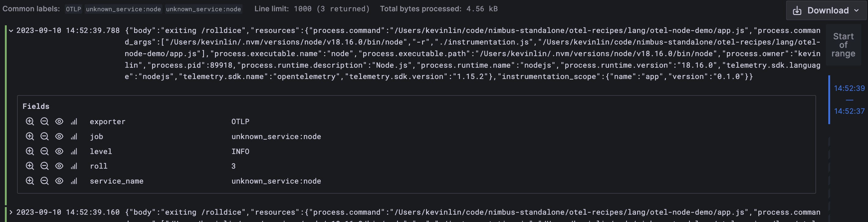Toggle the eye icon for the exporter field
868x222 pixels.
[x=59, y=121]
